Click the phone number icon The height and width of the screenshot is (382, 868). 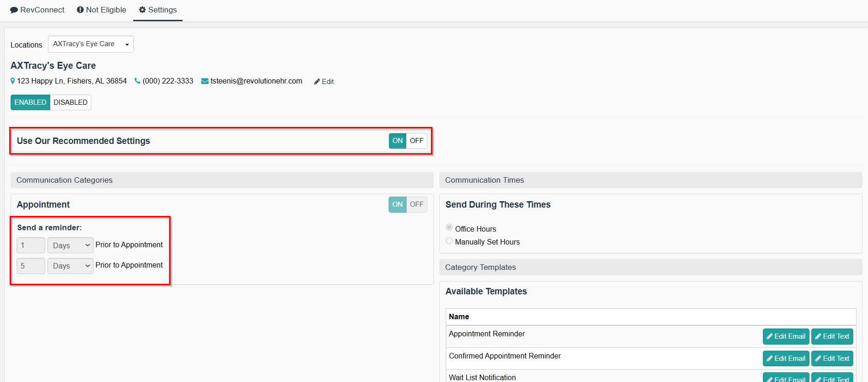click(137, 81)
